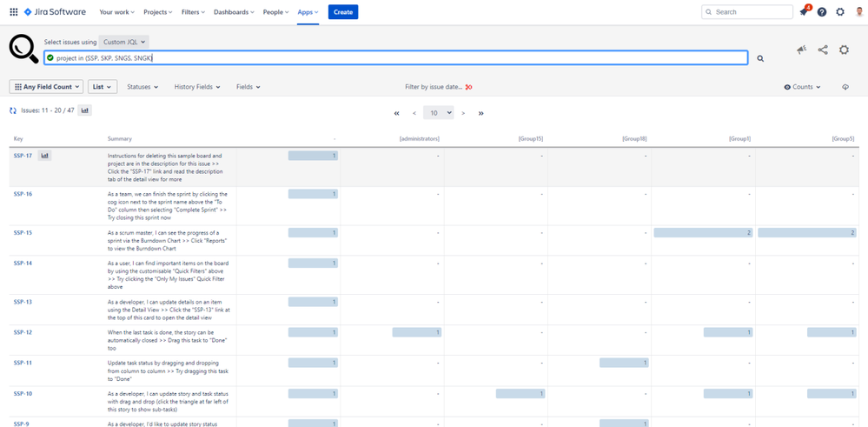Click the green JQL valid checkmark
The width and height of the screenshot is (868, 427).
[50, 57]
